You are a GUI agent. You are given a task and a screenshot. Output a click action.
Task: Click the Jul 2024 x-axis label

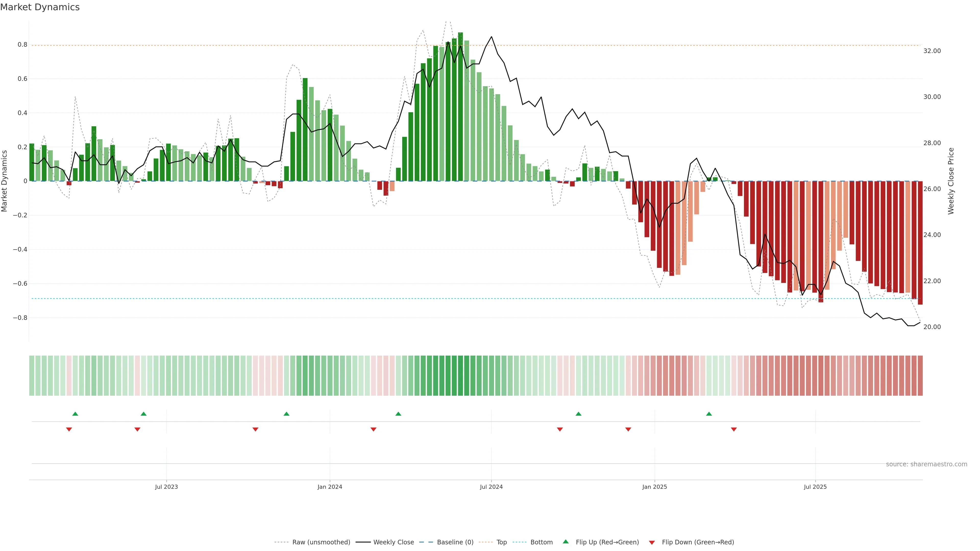(491, 487)
